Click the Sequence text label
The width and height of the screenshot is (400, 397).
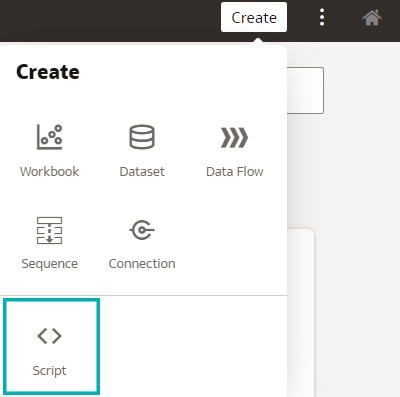point(49,264)
